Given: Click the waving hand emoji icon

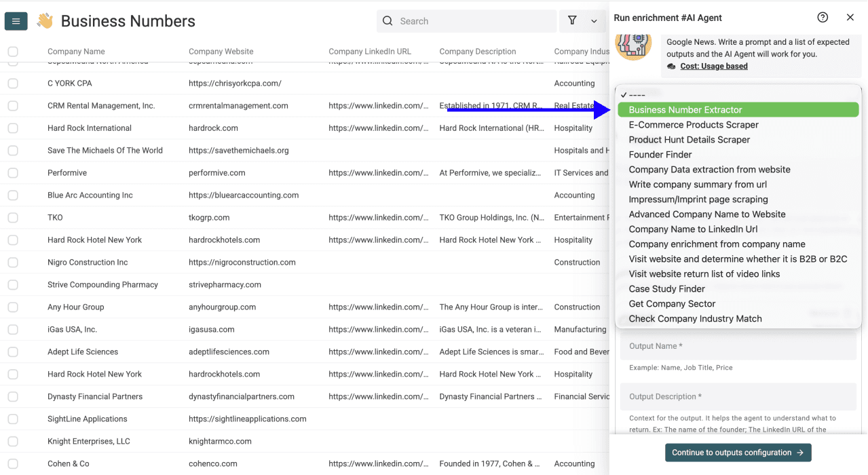Looking at the screenshot, I should (x=43, y=21).
